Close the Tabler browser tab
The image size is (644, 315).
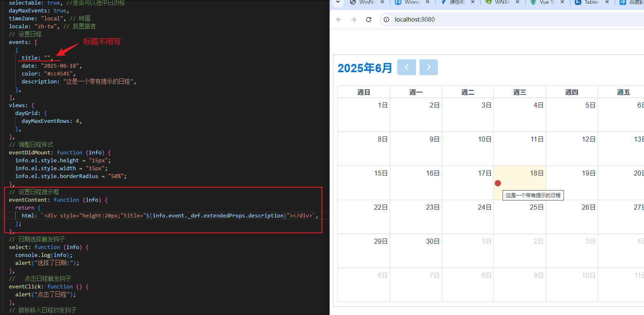point(608,2)
